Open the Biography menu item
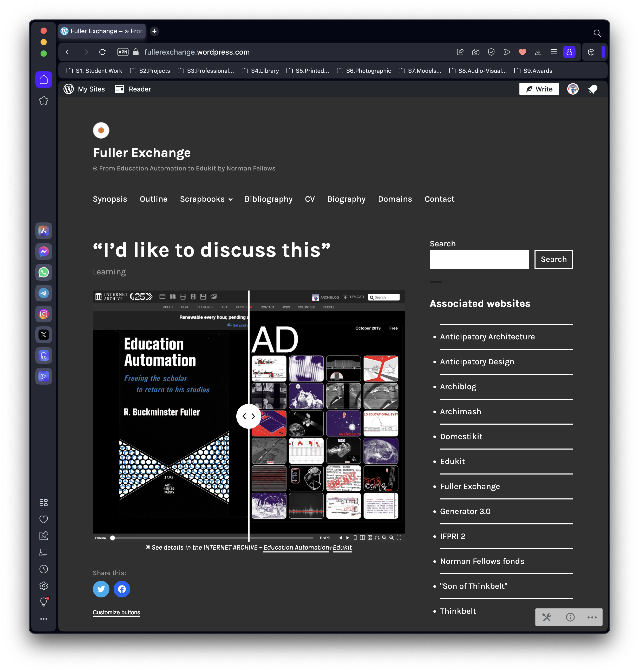Screen dimensions: 639x672 347,199
